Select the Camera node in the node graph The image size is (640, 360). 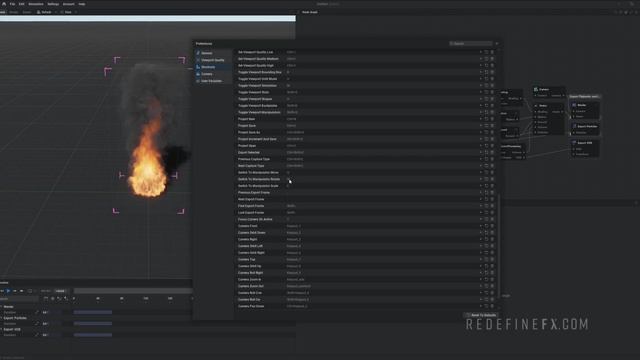click(x=549, y=92)
